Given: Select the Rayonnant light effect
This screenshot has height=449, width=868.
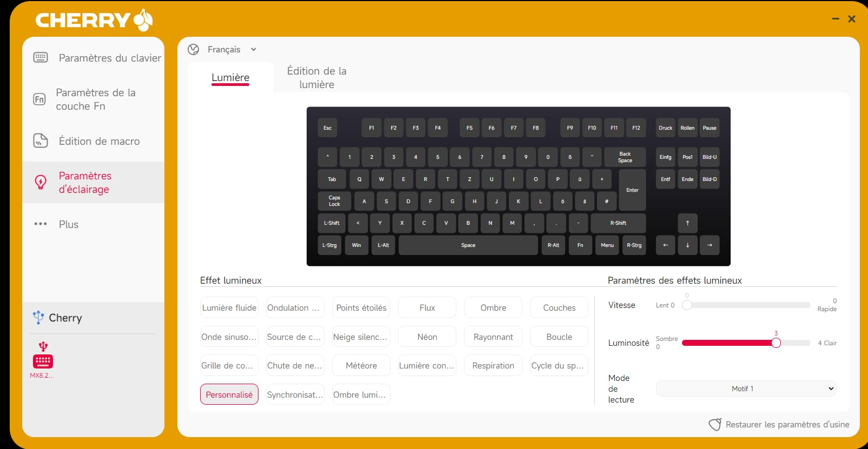Looking at the screenshot, I should pyautogui.click(x=493, y=337).
